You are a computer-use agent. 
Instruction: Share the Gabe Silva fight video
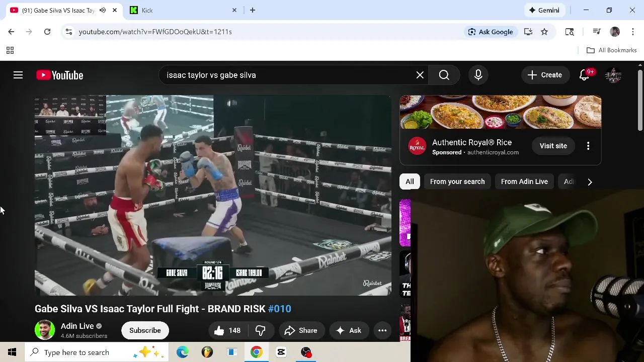[x=301, y=330]
